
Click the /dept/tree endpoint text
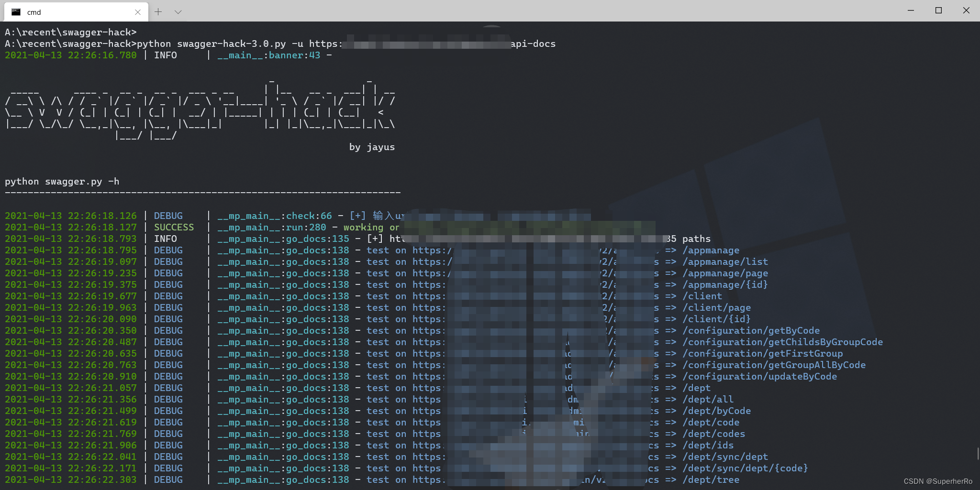click(711, 479)
